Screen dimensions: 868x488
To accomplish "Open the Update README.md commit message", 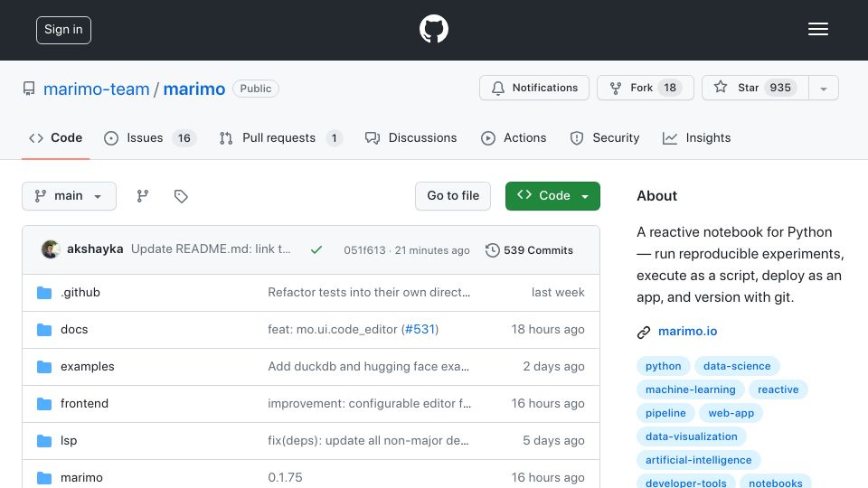I will (x=211, y=249).
